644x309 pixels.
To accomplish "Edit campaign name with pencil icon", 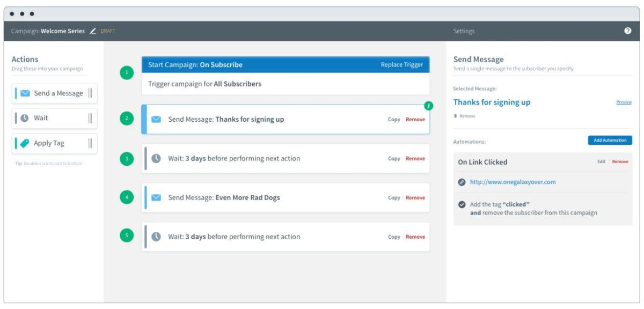I will [x=93, y=31].
